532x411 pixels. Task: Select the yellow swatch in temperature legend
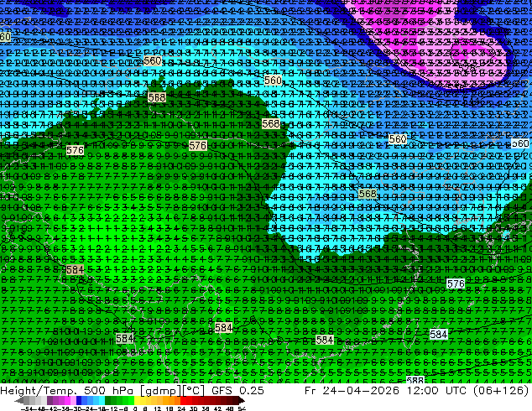(x=137, y=401)
